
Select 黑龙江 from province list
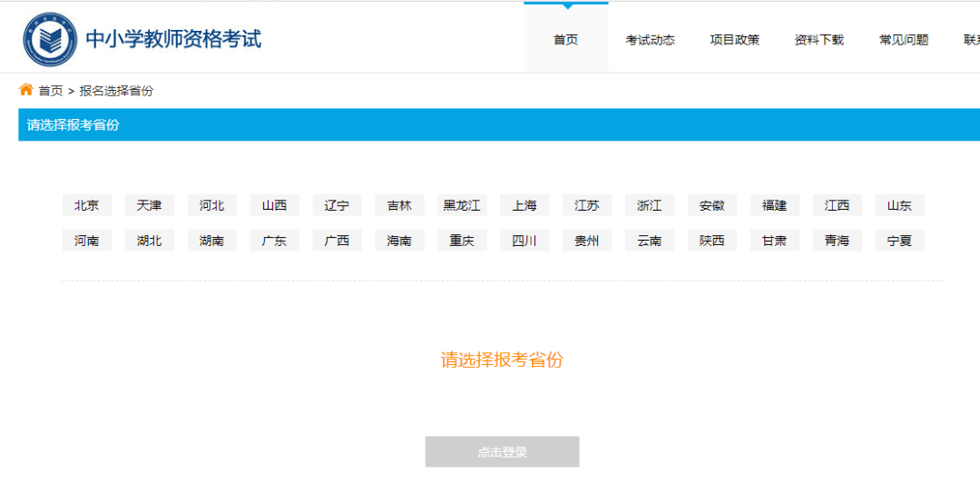click(x=462, y=205)
